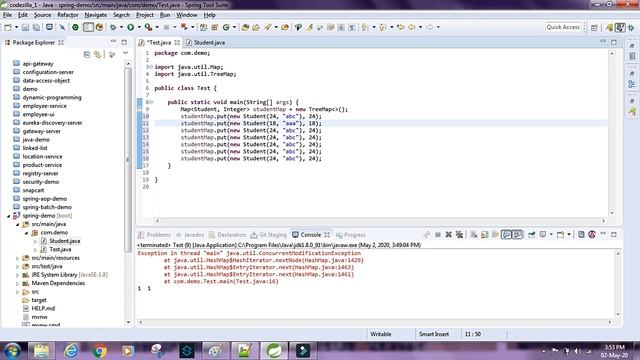Open the Refactor menu
The width and height of the screenshot is (640, 360).
pos(68,15)
